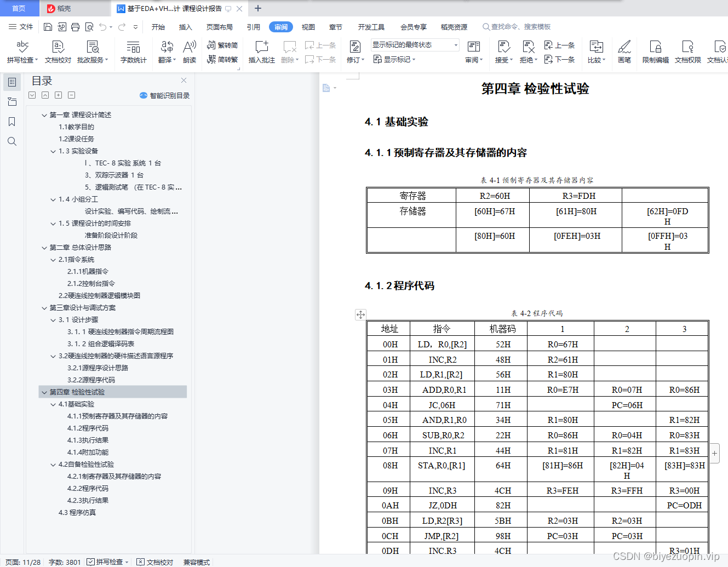Image resolution: width=728 pixels, height=567 pixels.
Task: Insert a comment with 插入批注
Action: (262, 51)
